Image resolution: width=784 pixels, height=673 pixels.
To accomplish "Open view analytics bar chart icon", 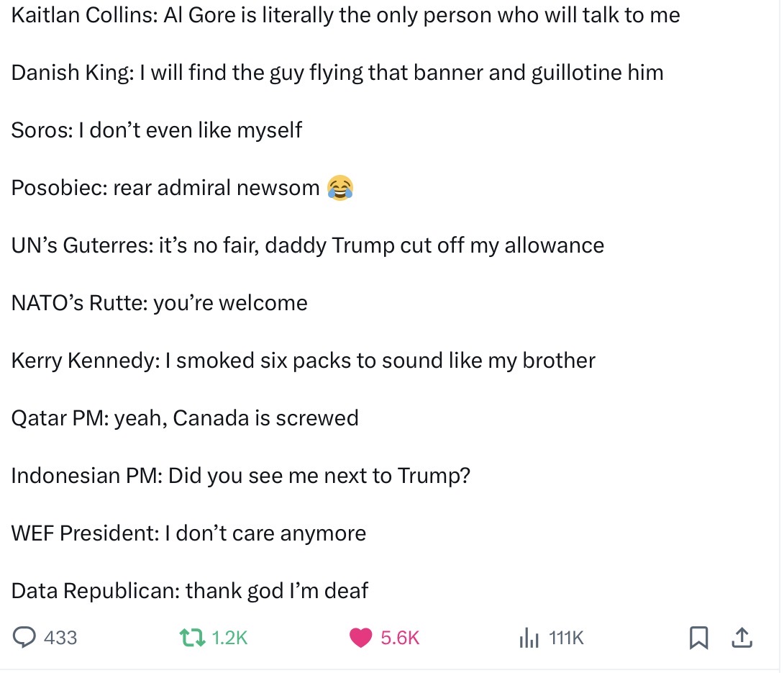I will pyautogui.click(x=529, y=638).
